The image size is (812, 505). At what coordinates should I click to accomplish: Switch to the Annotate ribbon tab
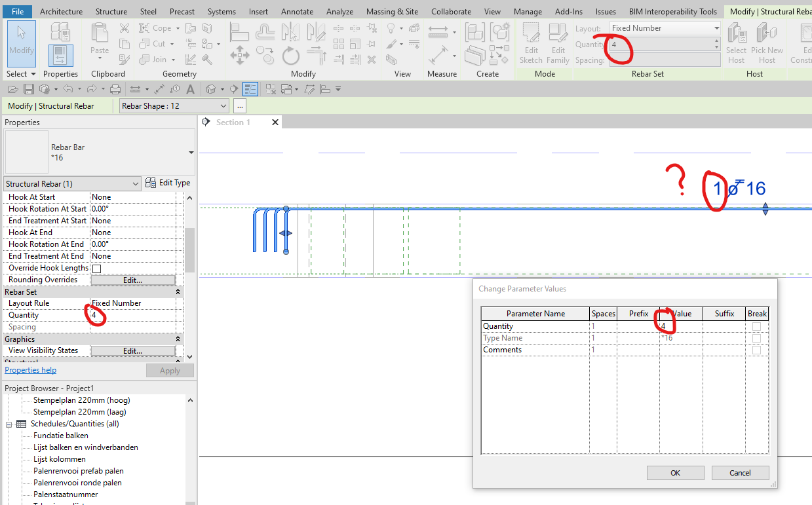click(x=297, y=11)
